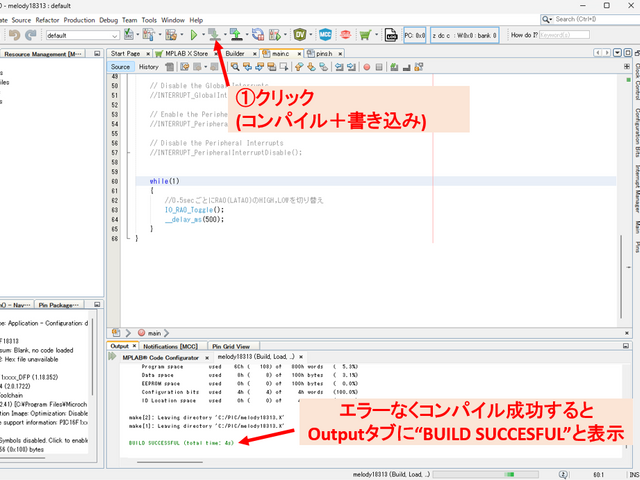Open the 'default' configuration combo box
640x480 pixels.
(x=82, y=36)
